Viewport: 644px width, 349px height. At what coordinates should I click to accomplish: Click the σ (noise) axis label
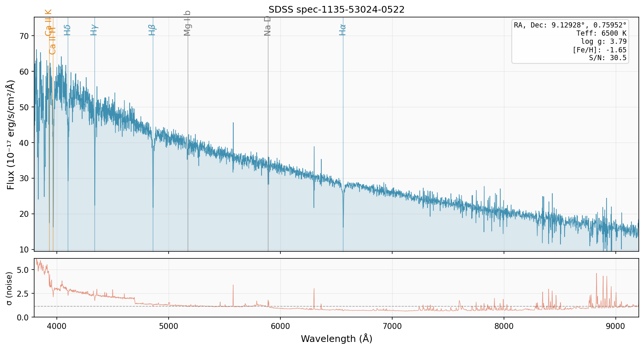pyautogui.click(x=10, y=288)
